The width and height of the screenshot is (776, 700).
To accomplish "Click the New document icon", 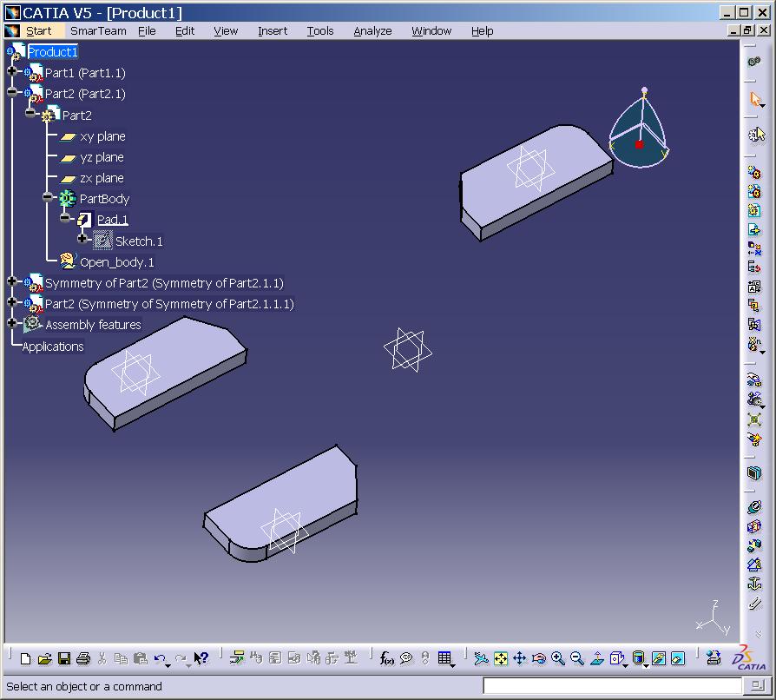I will [26, 658].
